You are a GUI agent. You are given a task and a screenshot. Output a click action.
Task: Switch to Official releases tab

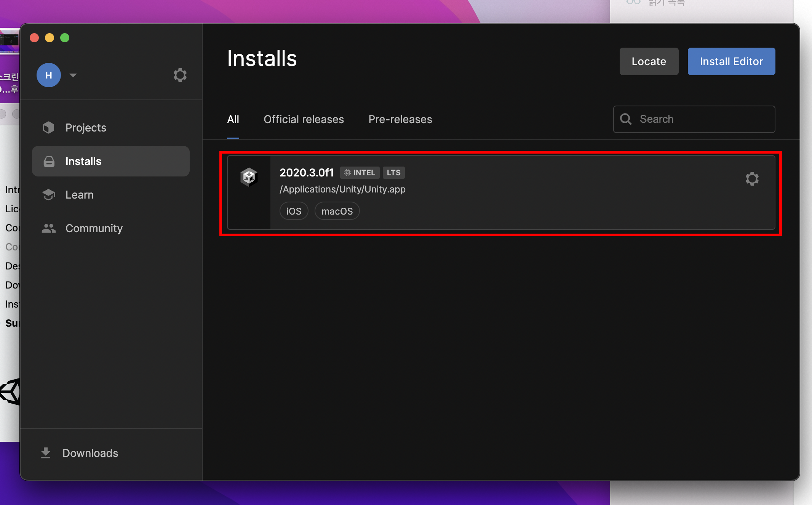pos(304,119)
